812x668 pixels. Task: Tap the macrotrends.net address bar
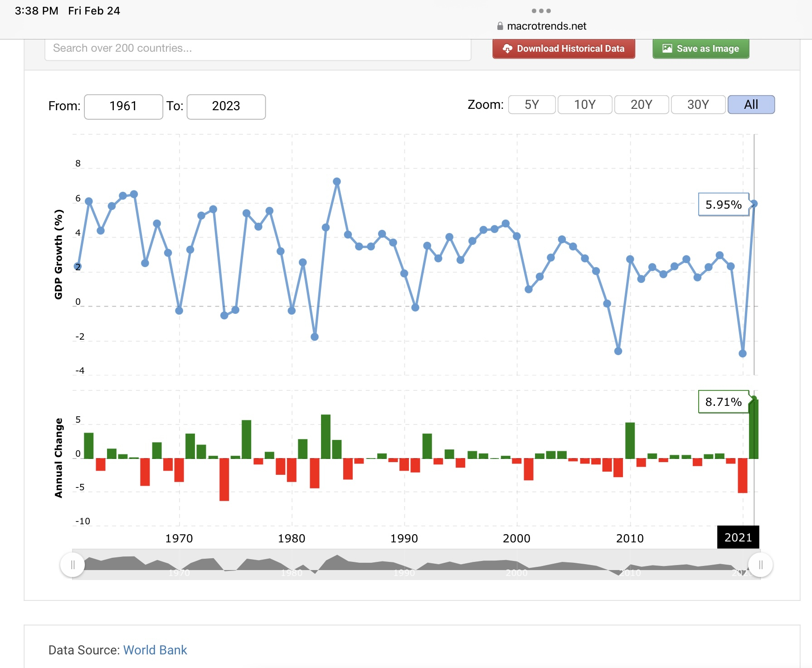click(x=546, y=26)
